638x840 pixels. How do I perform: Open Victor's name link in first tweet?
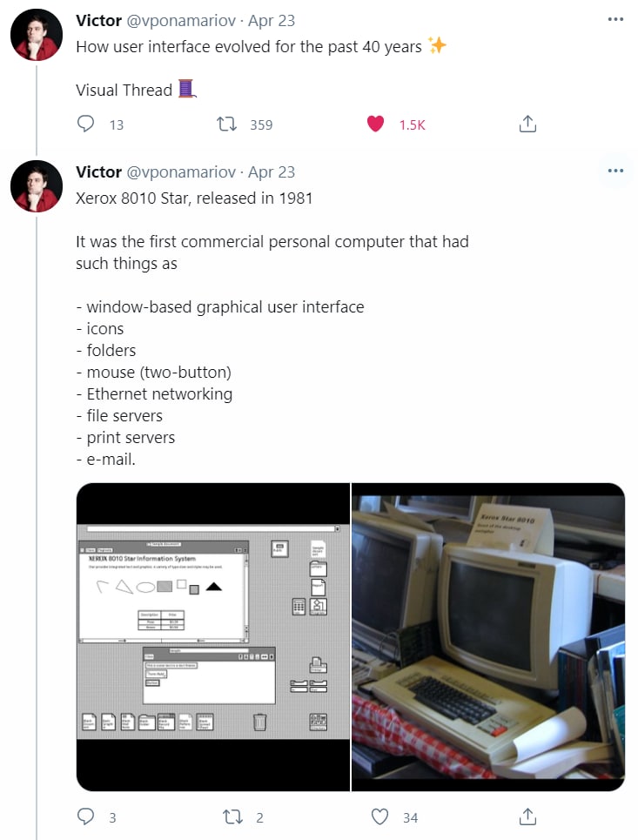point(98,20)
